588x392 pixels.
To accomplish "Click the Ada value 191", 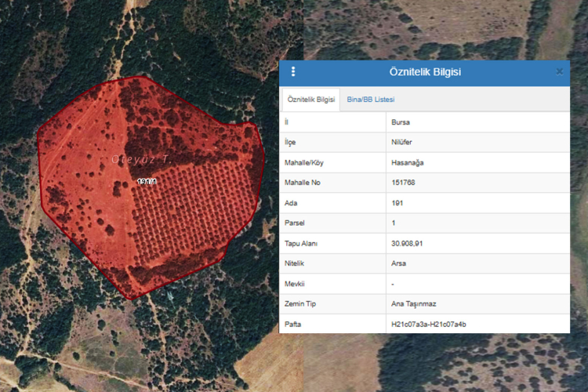I will click(397, 203).
